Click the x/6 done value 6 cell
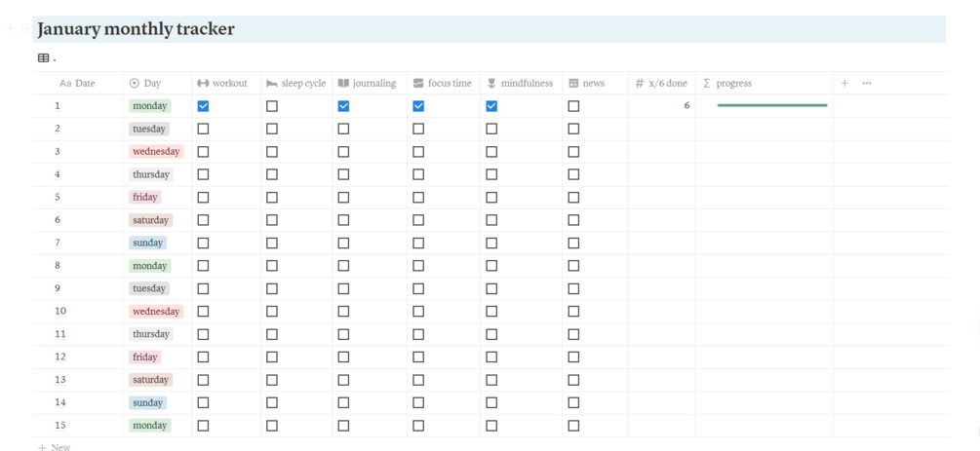 tap(662, 106)
